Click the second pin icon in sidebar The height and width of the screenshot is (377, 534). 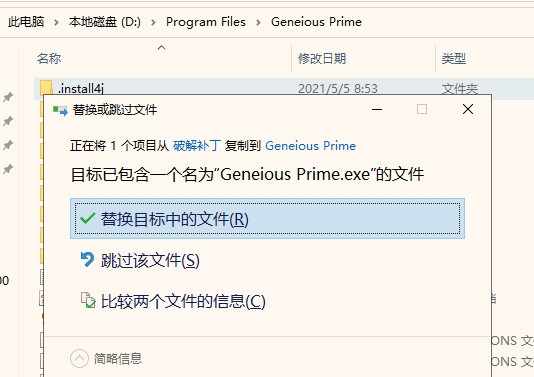click(7, 121)
